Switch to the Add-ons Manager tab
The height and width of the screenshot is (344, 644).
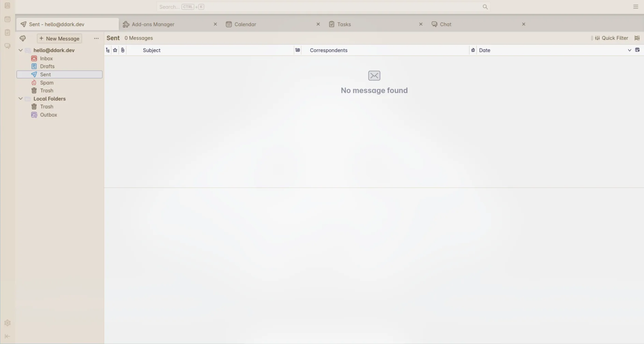pos(170,24)
